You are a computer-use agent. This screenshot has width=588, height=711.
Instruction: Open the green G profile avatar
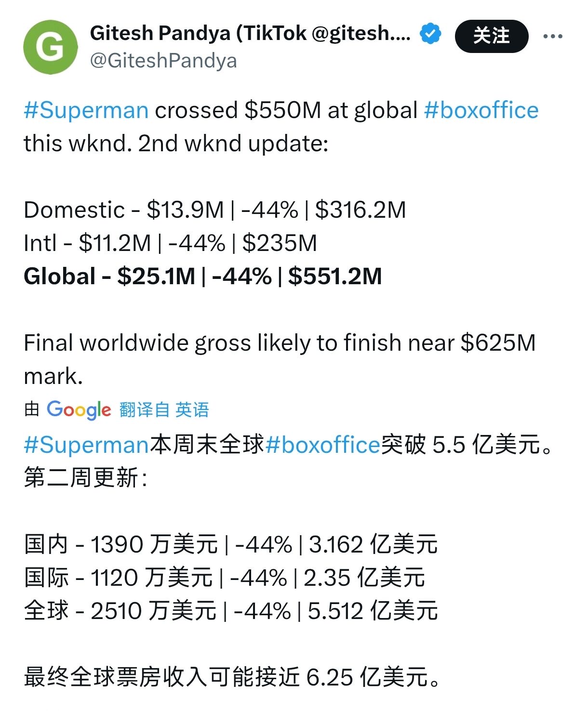(x=50, y=47)
